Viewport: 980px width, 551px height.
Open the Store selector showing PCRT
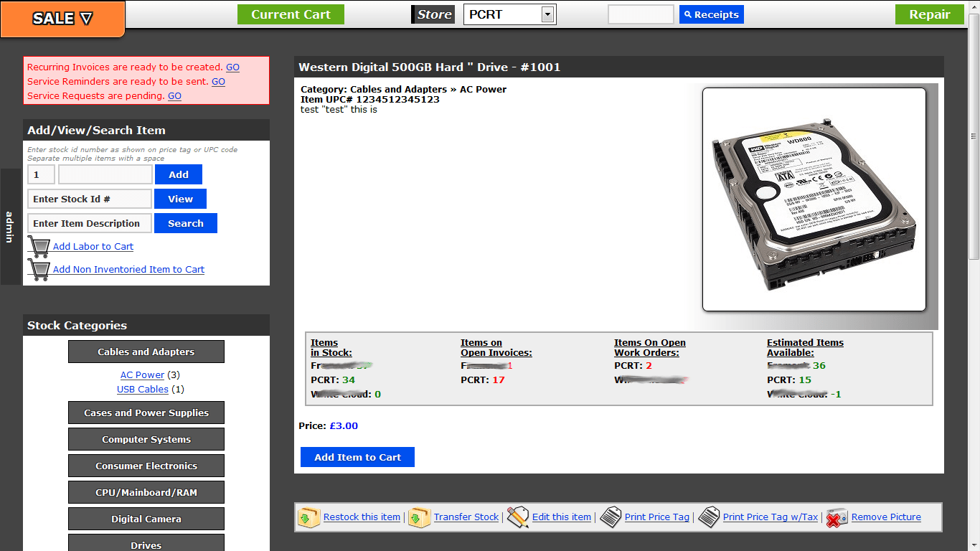tap(509, 14)
